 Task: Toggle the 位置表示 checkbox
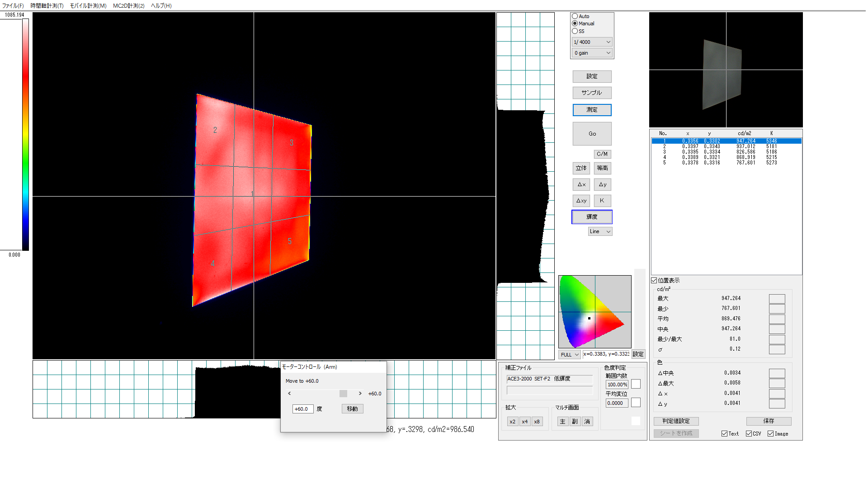click(654, 281)
